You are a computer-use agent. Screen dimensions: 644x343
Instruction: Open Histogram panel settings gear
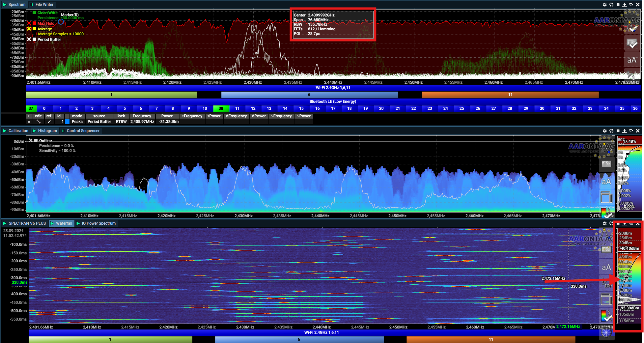tap(604, 131)
